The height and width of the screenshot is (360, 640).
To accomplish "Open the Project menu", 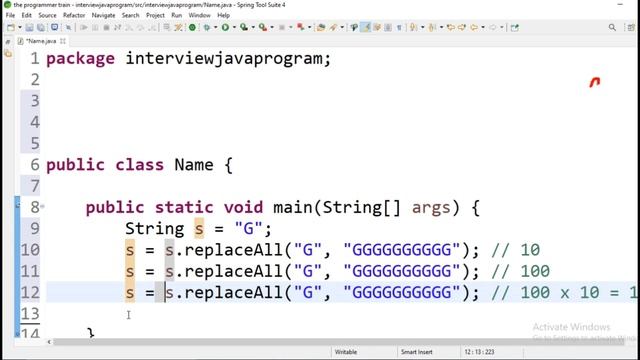I will (155, 15).
